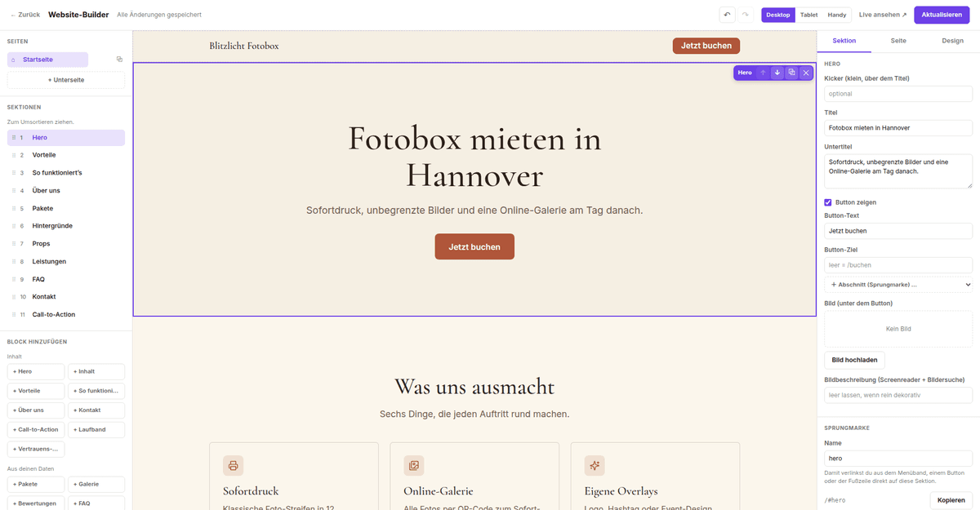Viewport: 980px width, 510px height.
Task: Add a '+ FAQ' data block
Action: tap(96, 503)
